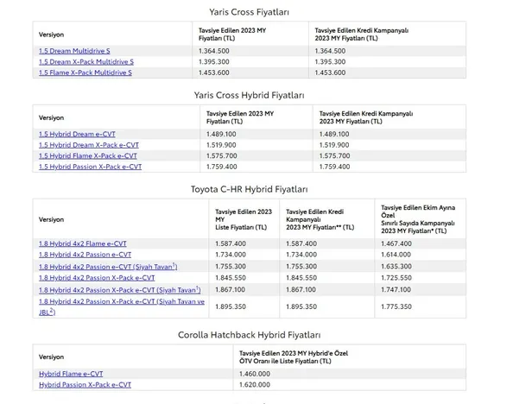
Task: Click the Corolla Hatchback Hybrid Fiyatları heading
Action: 266,333
